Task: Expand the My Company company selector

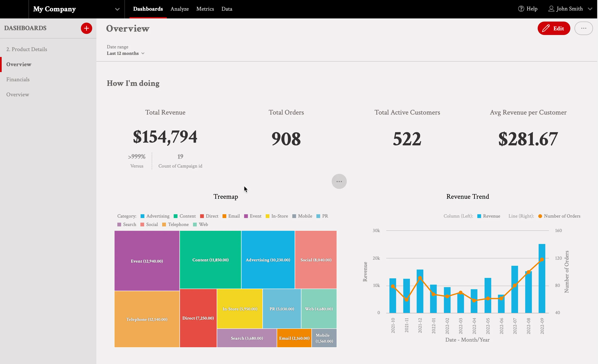Action: (117, 9)
